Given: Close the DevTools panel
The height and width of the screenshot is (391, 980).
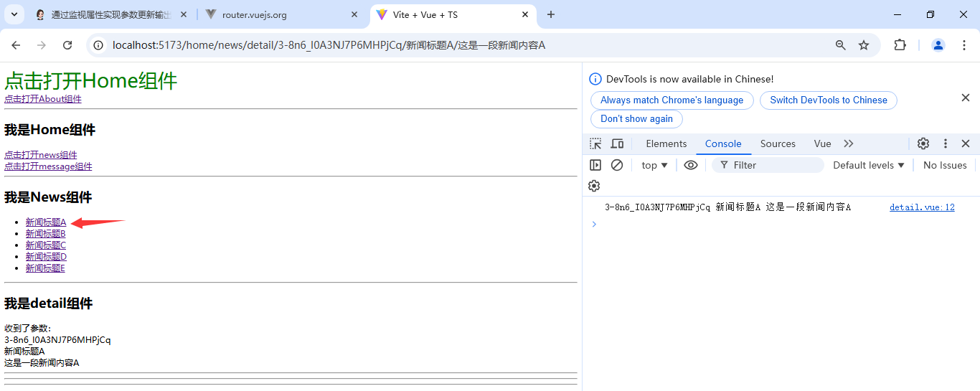Looking at the screenshot, I should point(966,143).
